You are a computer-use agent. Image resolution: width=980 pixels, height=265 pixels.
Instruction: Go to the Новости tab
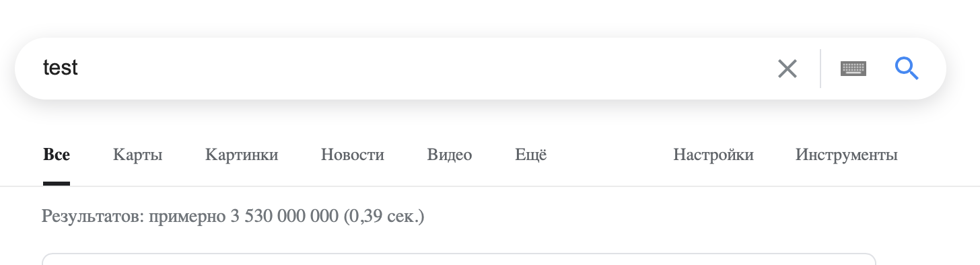coord(353,155)
